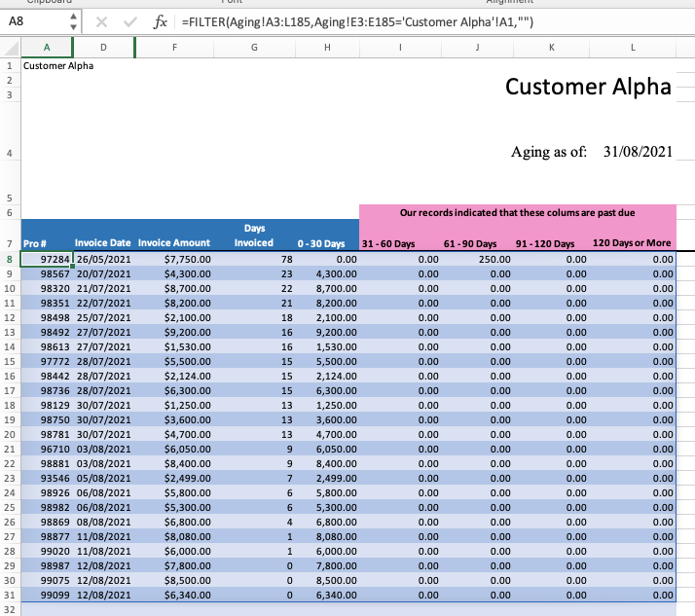Image resolution: width=695 pixels, height=616 pixels.
Task: Click invoice amount $4,300.00
Action: pos(188,273)
